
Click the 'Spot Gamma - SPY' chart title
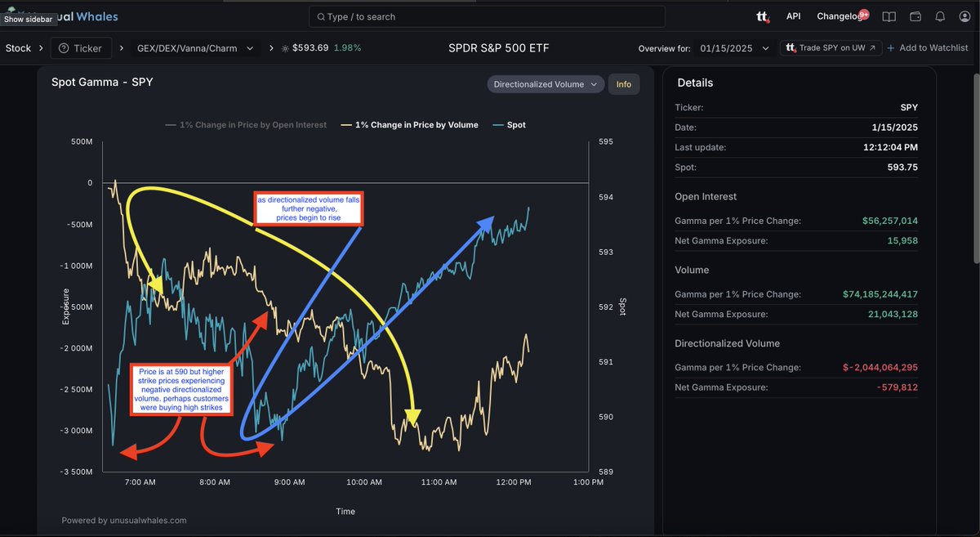[102, 83]
